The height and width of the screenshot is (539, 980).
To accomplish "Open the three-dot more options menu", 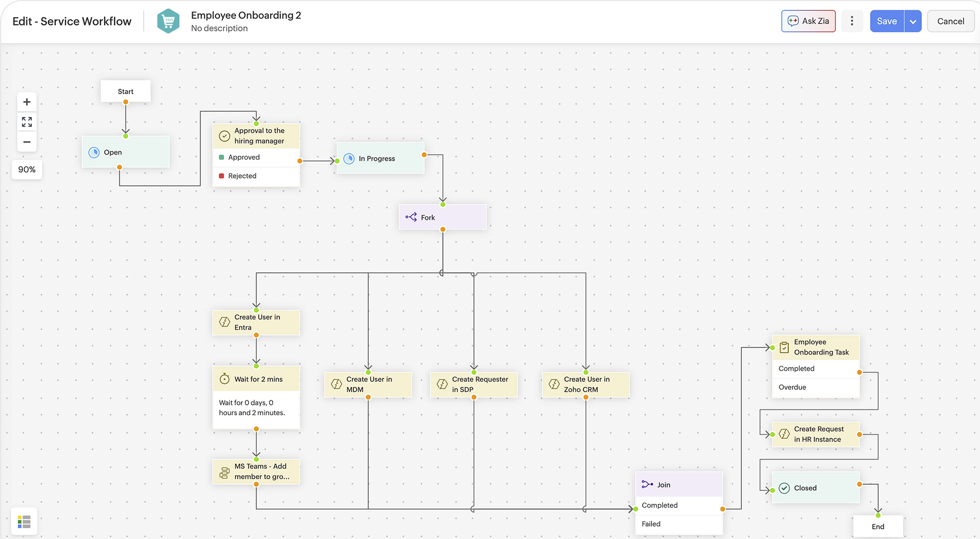I will (x=852, y=21).
